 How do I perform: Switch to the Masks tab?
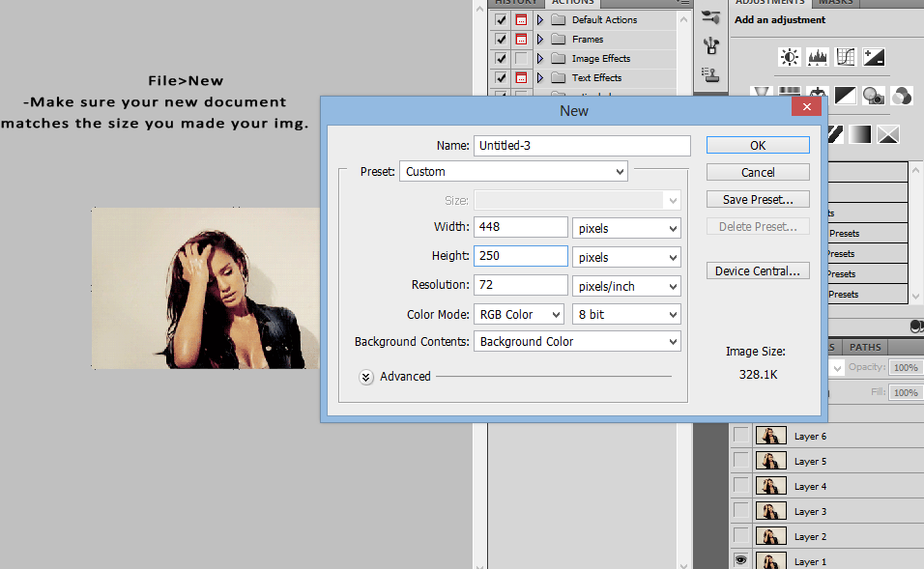tap(836, 2)
